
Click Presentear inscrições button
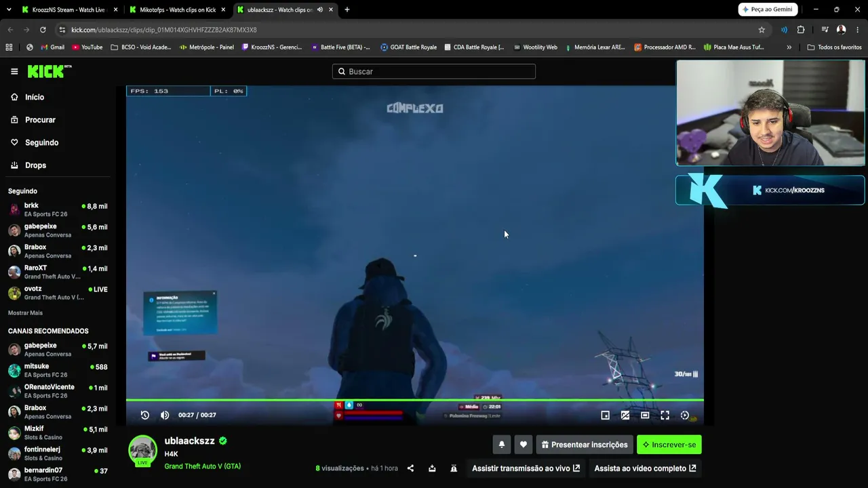tap(585, 445)
